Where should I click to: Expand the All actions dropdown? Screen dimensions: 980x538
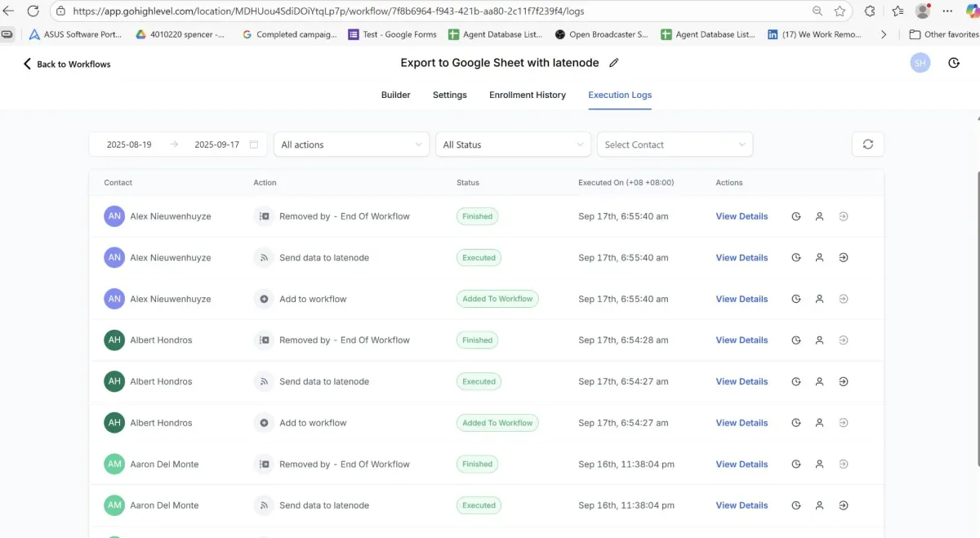[351, 145]
